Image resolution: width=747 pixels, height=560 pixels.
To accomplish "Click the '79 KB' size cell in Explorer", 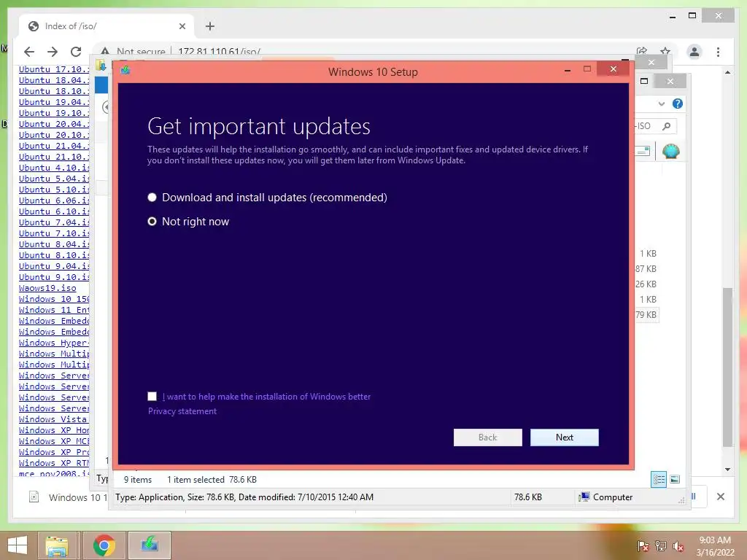I will pos(646,314).
